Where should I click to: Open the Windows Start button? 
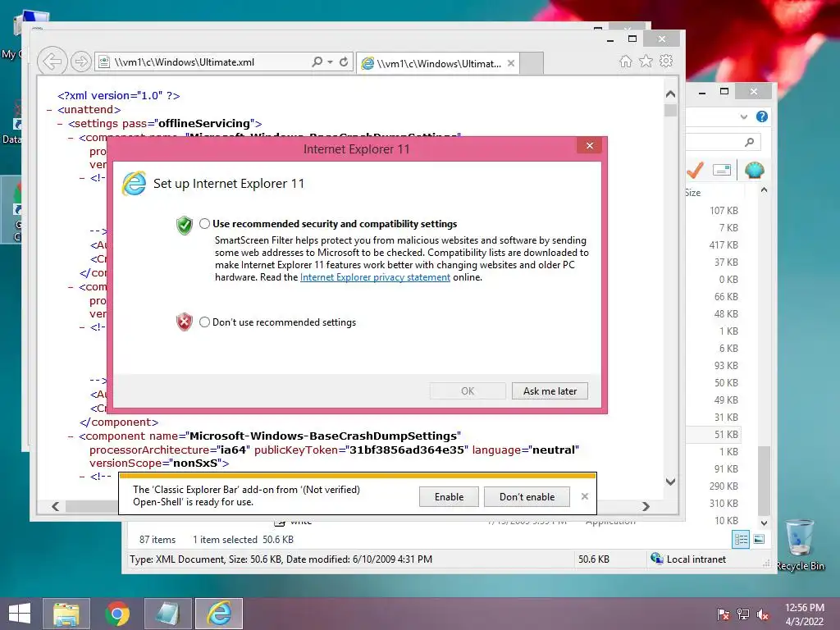coord(20,614)
